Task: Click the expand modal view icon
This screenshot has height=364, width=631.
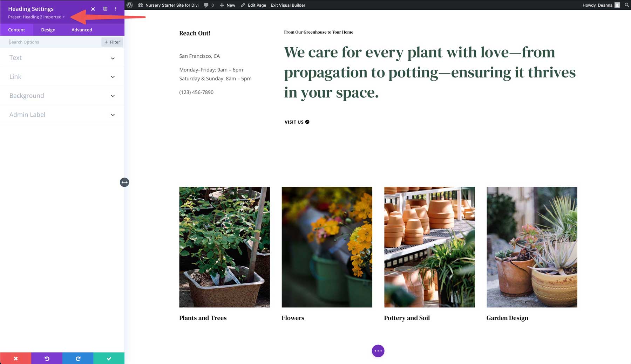Action: click(93, 8)
